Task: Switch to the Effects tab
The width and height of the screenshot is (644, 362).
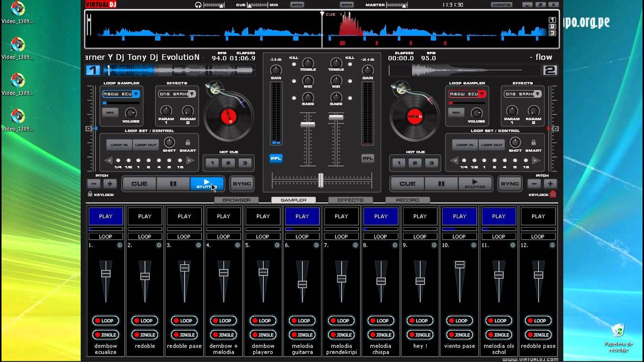Action: tap(351, 200)
